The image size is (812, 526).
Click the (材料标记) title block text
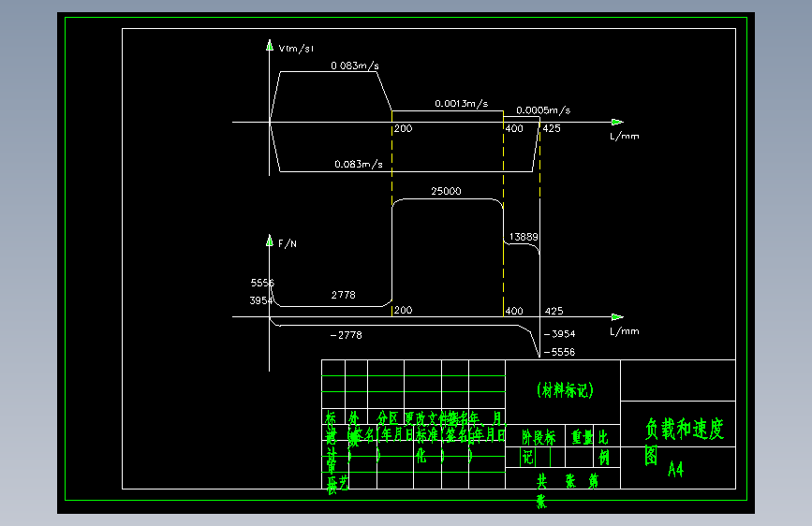(x=565, y=390)
